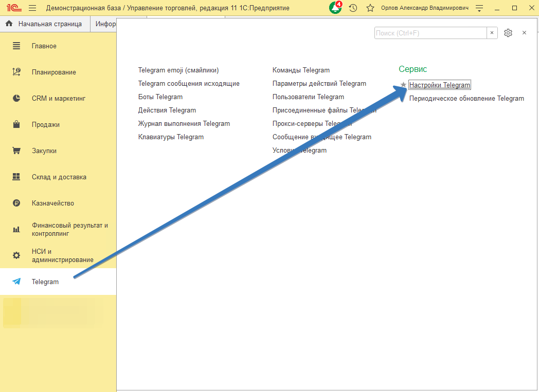Click the favorites star icon in title bar
This screenshot has height=392, width=539.
[x=370, y=8]
